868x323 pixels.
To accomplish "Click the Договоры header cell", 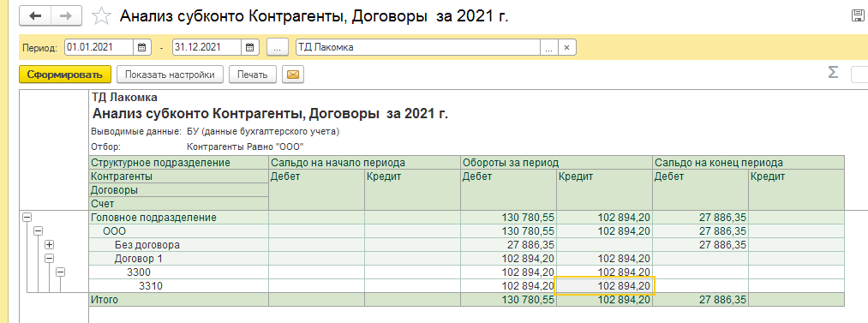I will (178, 189).
